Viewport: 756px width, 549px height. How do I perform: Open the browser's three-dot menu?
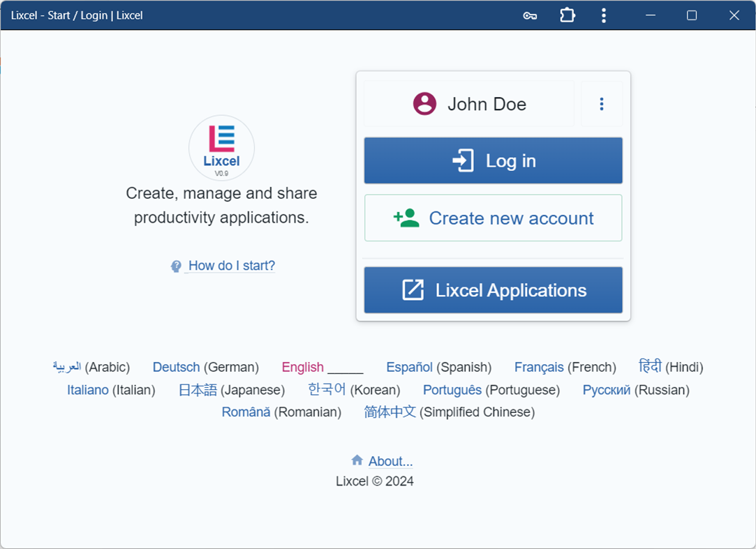[604, 15]
